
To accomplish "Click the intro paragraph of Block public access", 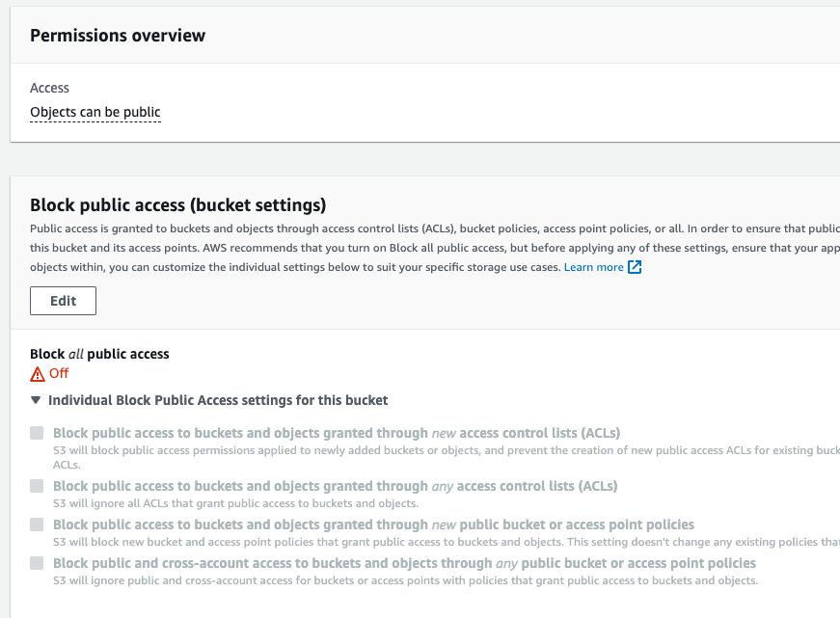I will coord(386,248).
